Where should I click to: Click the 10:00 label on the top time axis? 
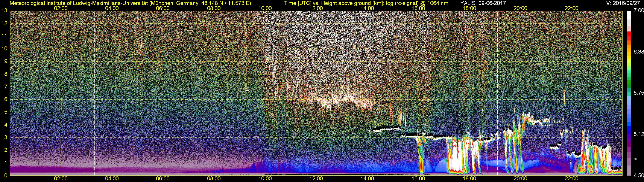coord(265,8)
